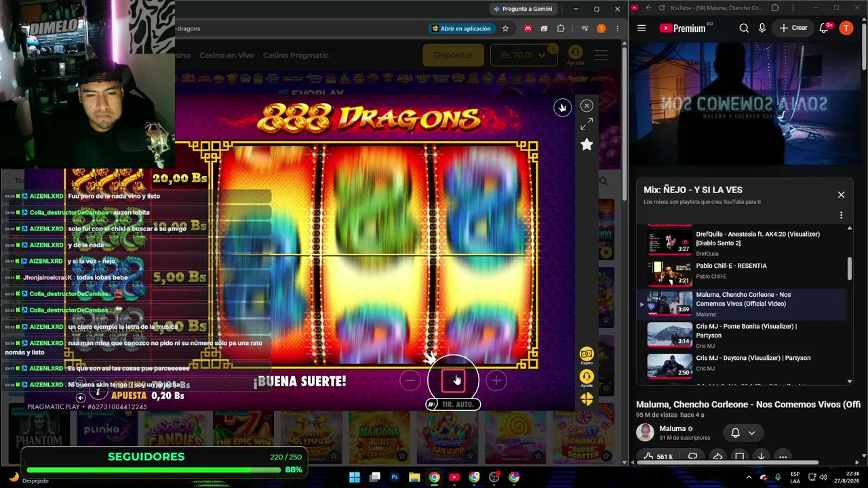Screen dimensions: 868x488
Task: Open the three-dot menu in the YouTube window title bar
Action: (792, 8)
